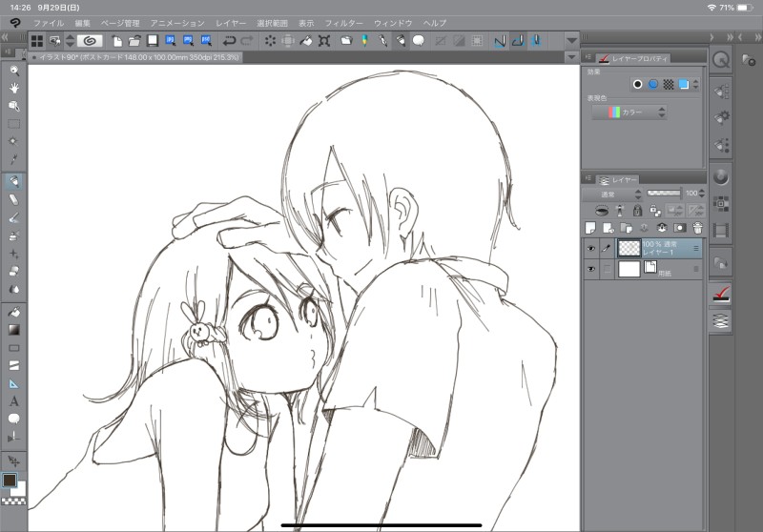Fill with the command bar bucket icon

click(x=305, y=41)
